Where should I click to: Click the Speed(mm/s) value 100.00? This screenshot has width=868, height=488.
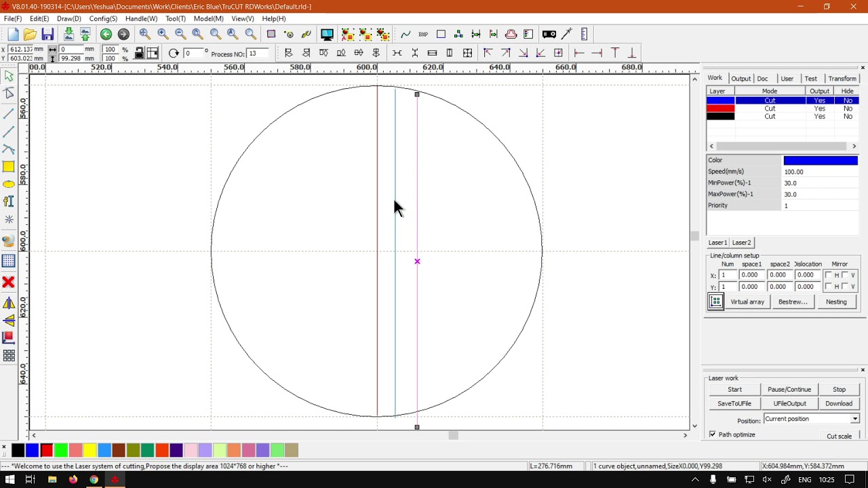point(821,172)
